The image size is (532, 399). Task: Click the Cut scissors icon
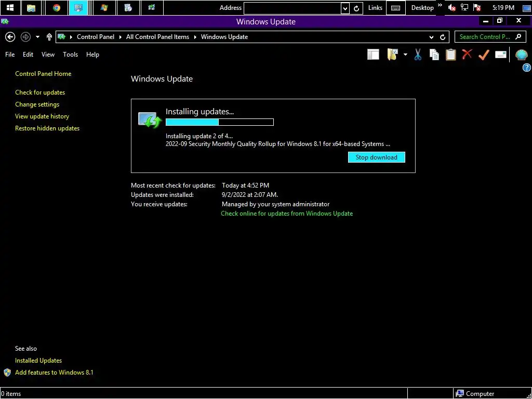[x=418, y=55]
